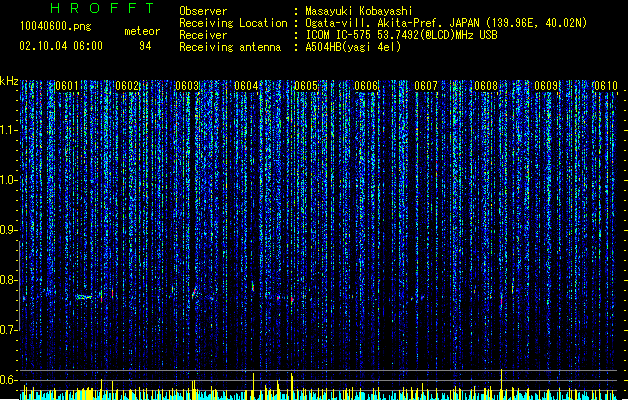
Task: Click the kHz axis label
Action: point(9,81)
